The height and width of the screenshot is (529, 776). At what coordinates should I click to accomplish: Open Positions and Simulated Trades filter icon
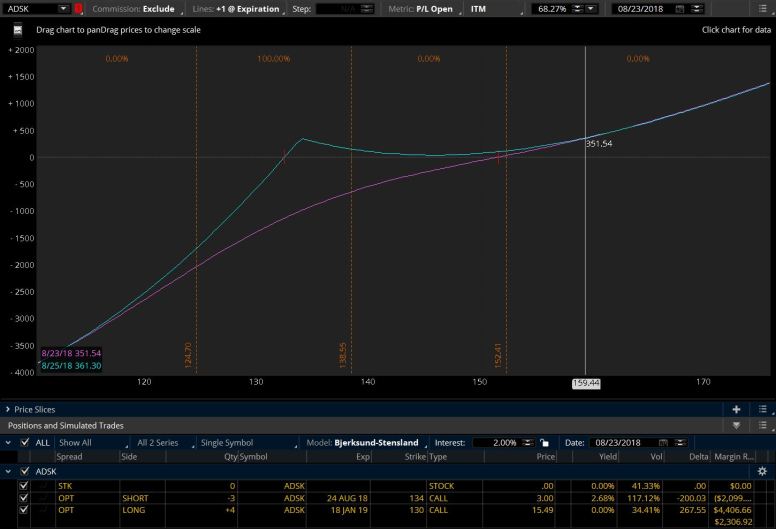736,425
